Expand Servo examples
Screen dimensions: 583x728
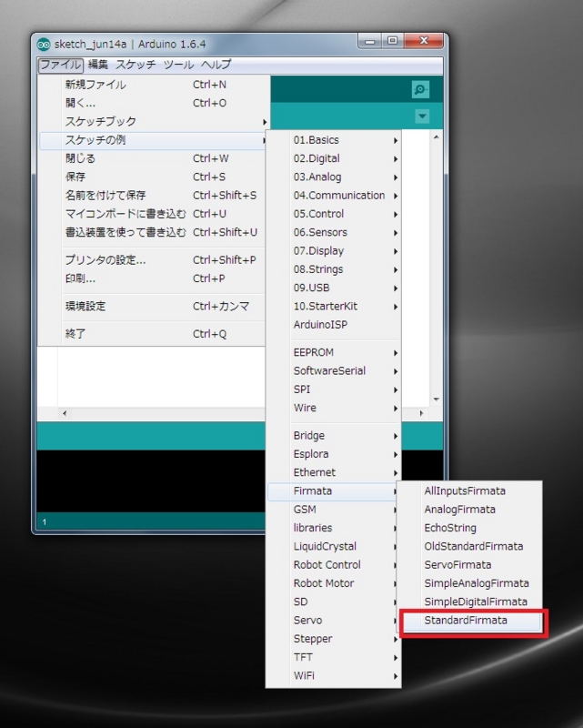tap(333, 621)
